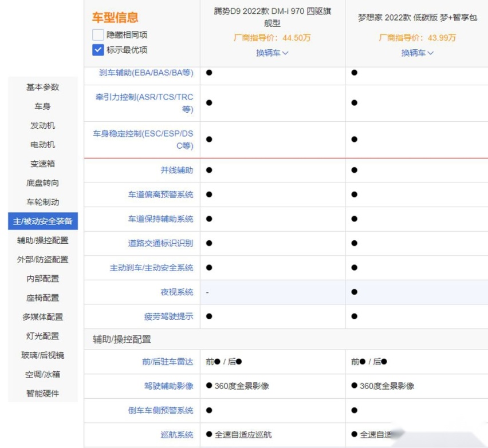Click the 厂商指导价: 43.99万 price
488x448 pixels.
(417, 38)
